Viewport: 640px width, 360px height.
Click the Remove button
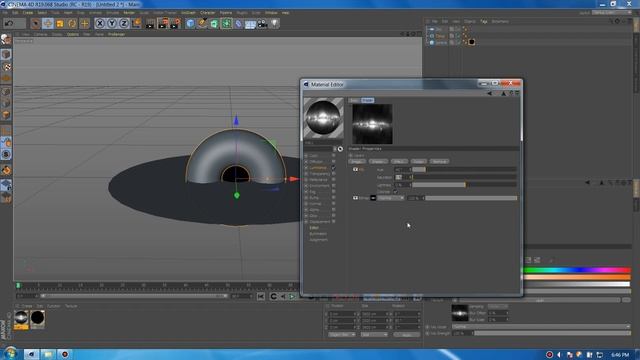click(x=439, y=162)
